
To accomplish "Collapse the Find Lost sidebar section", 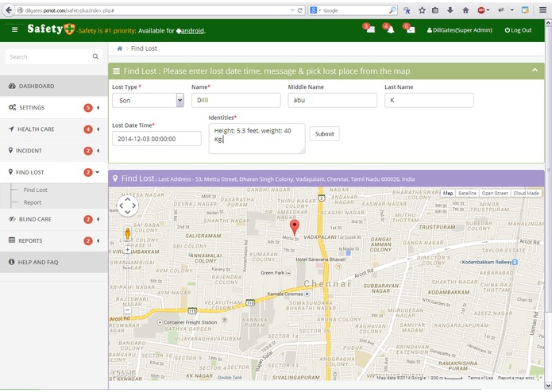I will (54, 172).
